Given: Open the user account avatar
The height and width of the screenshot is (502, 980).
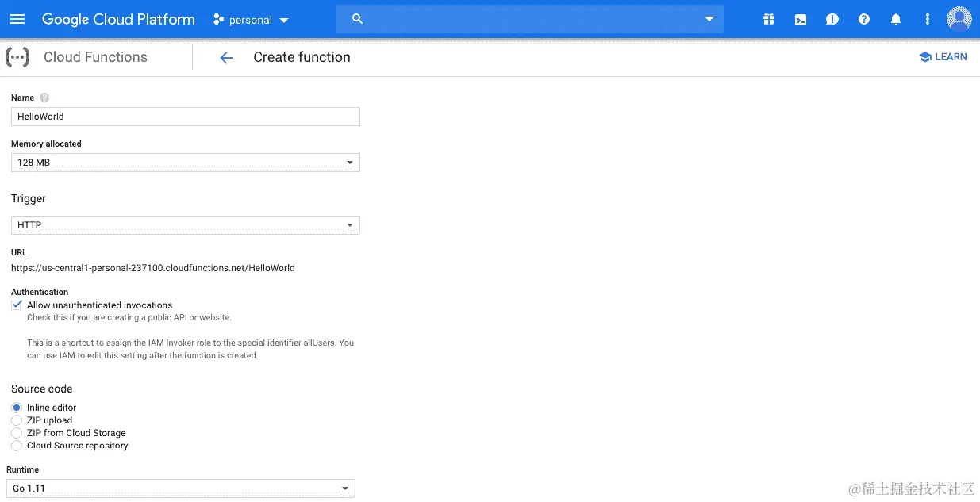Looking at the screenshot, I should (x=959, y=19).
